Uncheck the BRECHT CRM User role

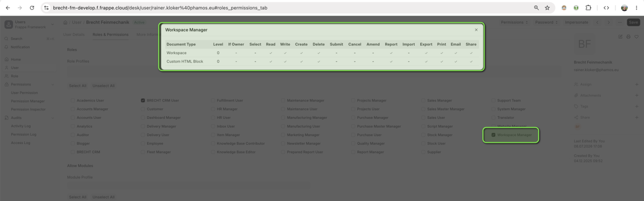point(143,100)
